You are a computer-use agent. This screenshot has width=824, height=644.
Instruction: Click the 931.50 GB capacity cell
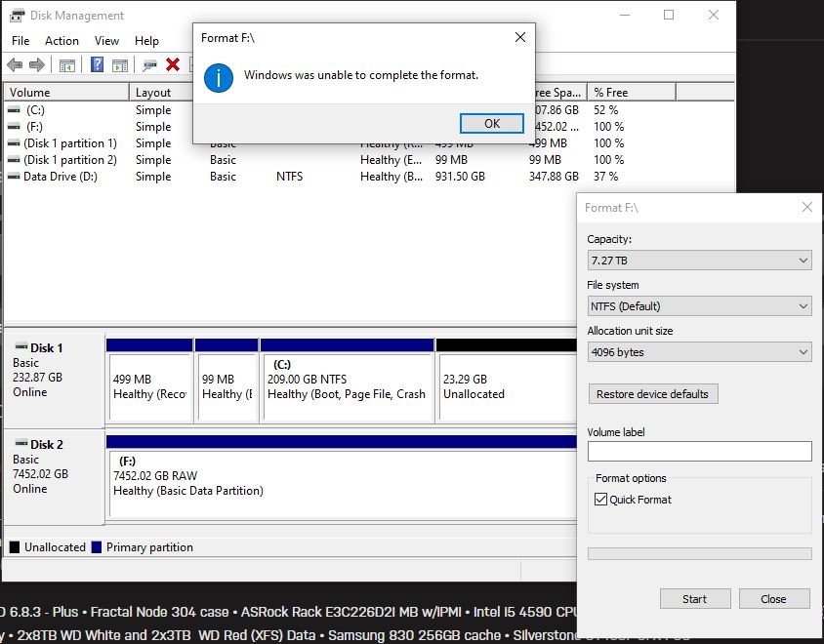[460, 177]
